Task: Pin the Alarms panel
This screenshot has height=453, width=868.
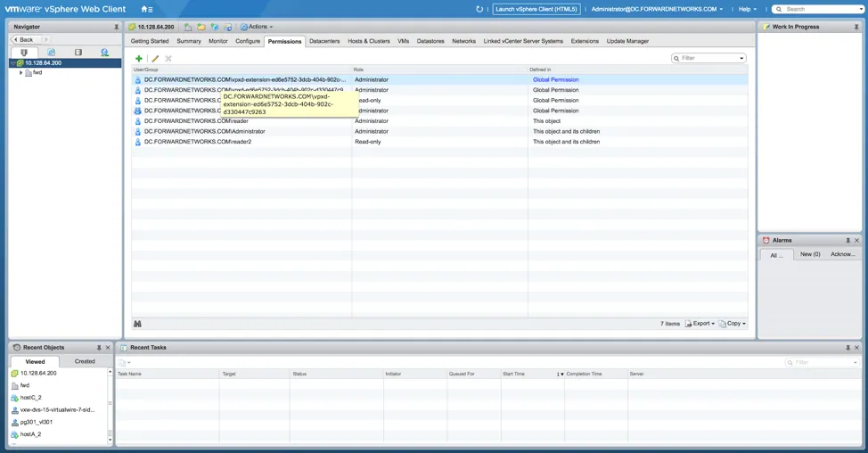Action: click(848, 241)
